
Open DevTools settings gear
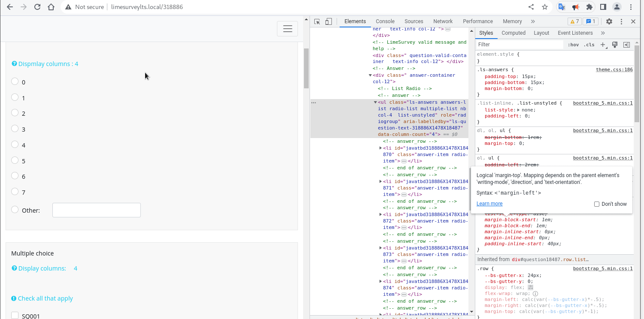tap(609, 21)
